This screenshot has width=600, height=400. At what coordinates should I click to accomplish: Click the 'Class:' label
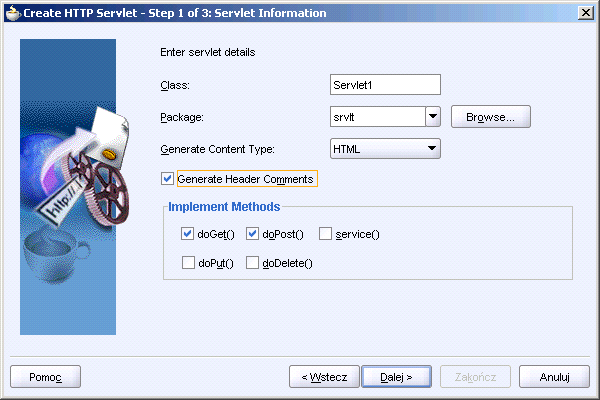(175, 85)
